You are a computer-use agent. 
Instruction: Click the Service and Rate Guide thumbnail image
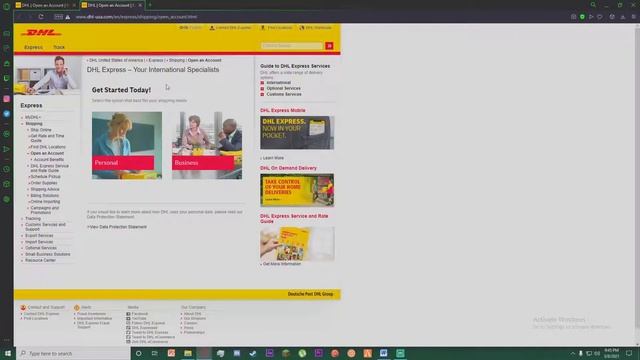[297, 244]
